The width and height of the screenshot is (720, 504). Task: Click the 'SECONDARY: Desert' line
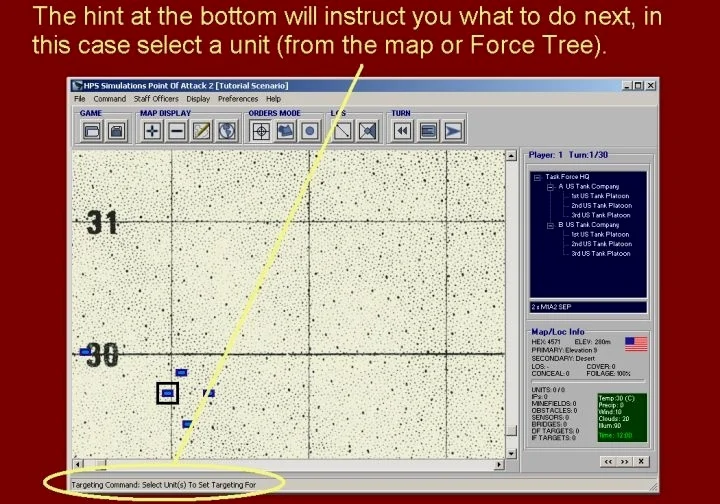coord(563,358)
